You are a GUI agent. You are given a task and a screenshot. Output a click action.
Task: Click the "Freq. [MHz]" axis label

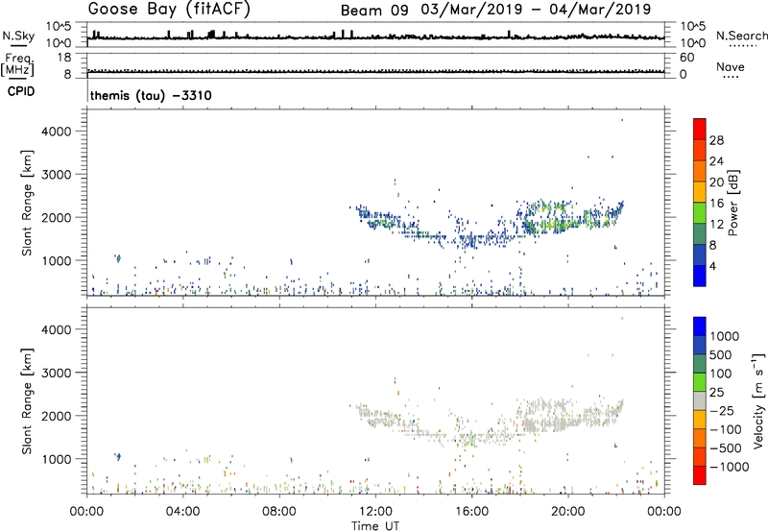[x=17, y=64]
